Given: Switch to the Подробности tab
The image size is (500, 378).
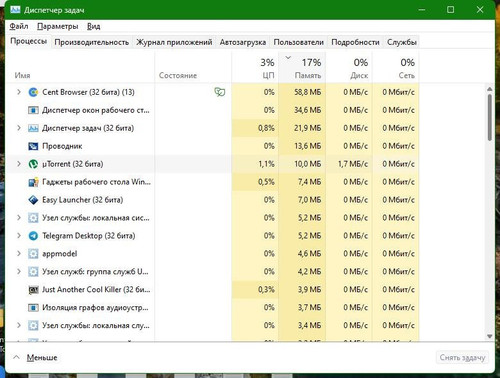Looking at the screenshot, I should click(x=355, y=42).
